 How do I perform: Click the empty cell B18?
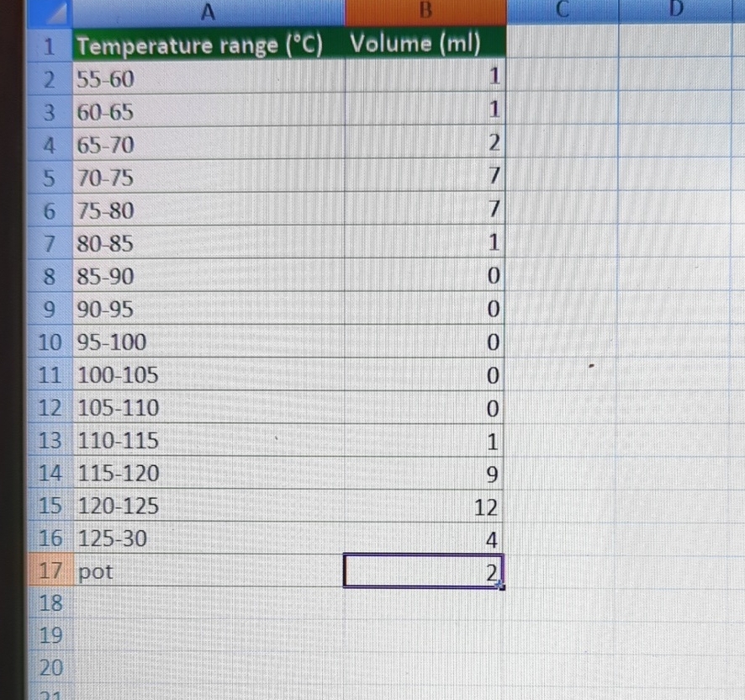click(425, 603)
